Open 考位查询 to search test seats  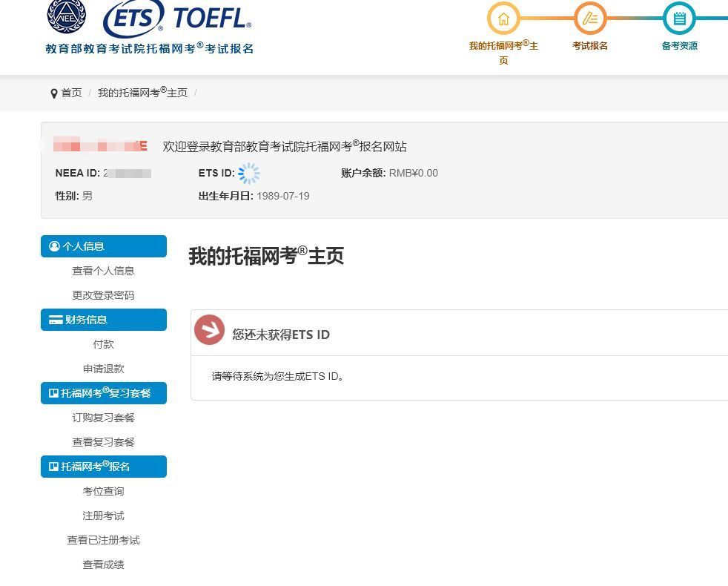coord(103,491)
